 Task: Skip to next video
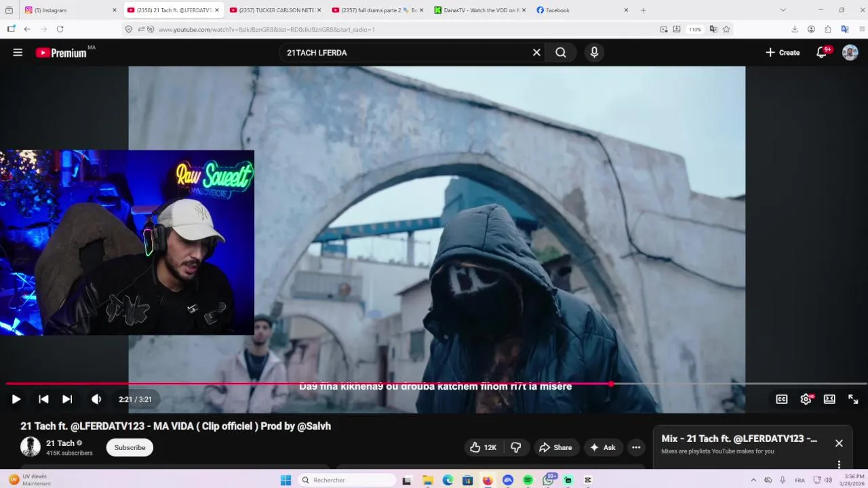click(x=67, y=399)
